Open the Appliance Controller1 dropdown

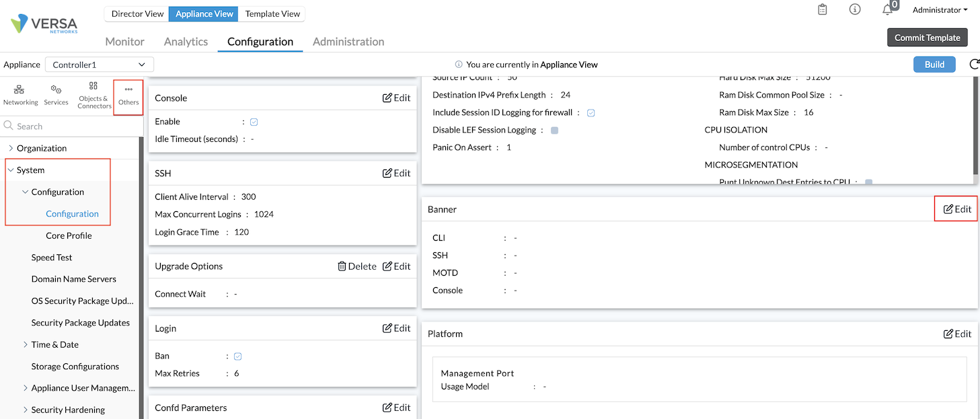point(99,65)
